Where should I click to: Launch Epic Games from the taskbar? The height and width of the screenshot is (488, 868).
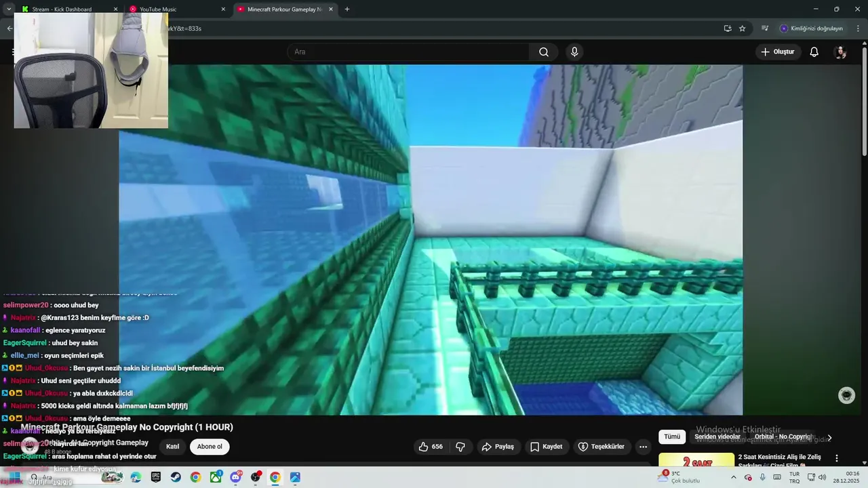tap(156, 477)
